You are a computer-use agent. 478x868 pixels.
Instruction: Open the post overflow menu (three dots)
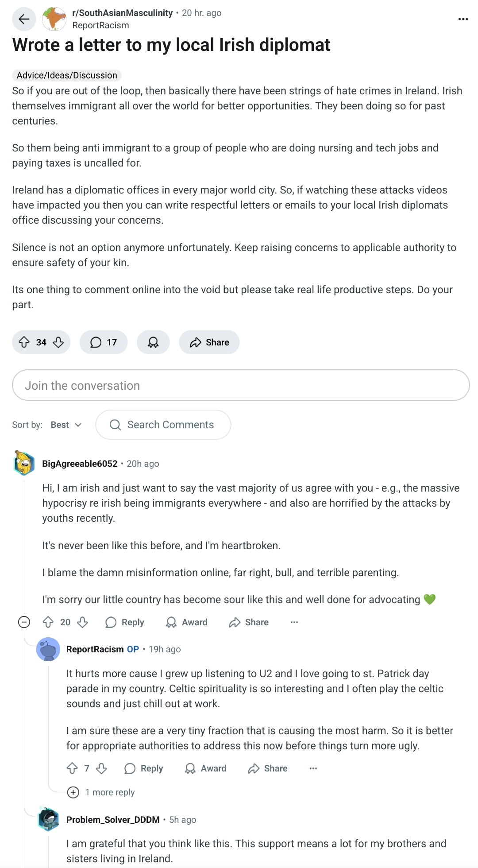tap(463, 19)
